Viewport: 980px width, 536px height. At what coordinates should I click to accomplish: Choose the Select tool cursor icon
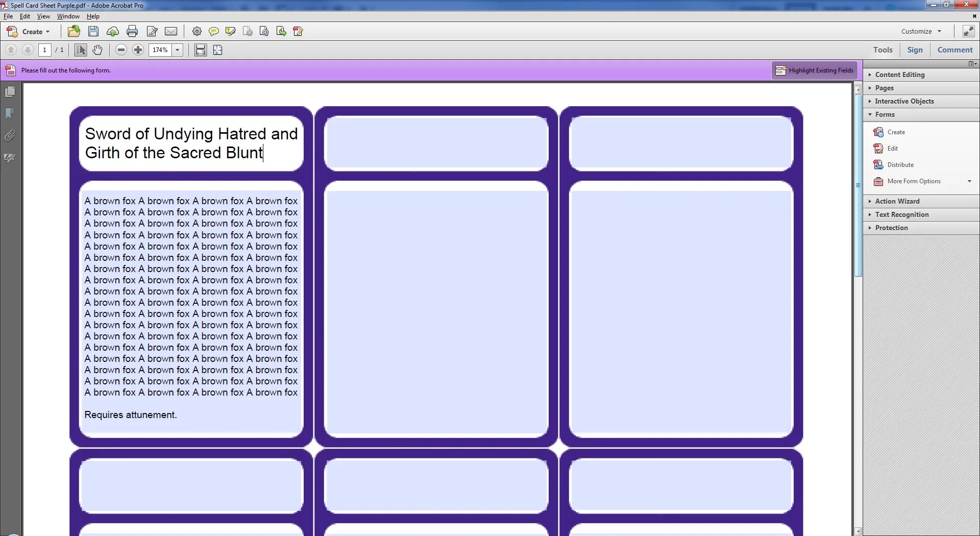[80, 50]
